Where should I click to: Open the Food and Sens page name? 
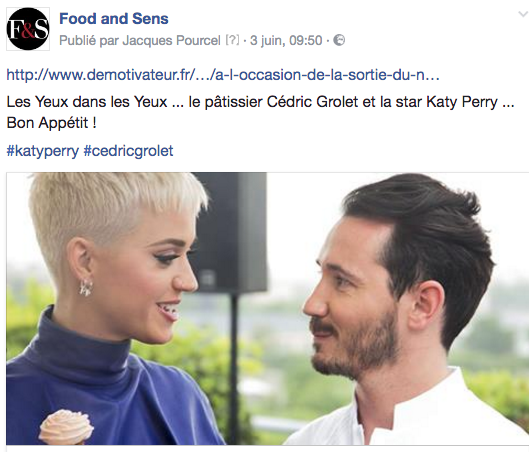[114, 19]
